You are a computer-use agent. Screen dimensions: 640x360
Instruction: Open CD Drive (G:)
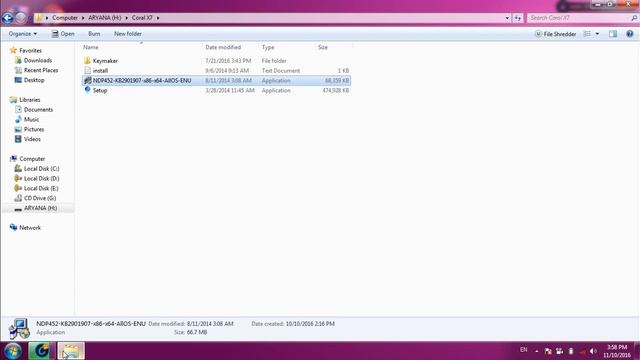[40, 198]
